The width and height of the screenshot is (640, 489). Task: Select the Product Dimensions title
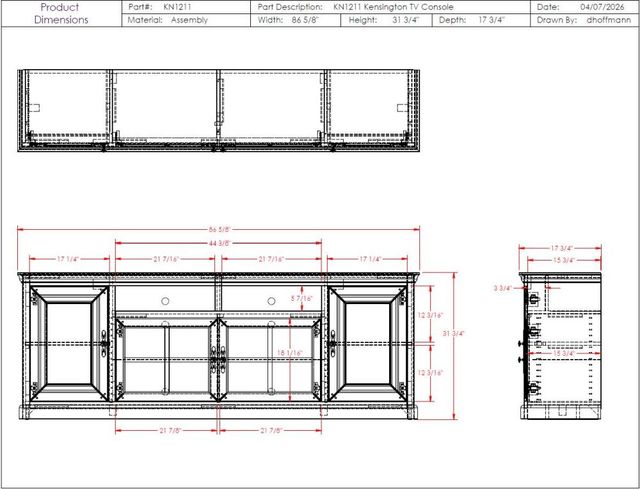pyautogui.click(x=61, y=13)
